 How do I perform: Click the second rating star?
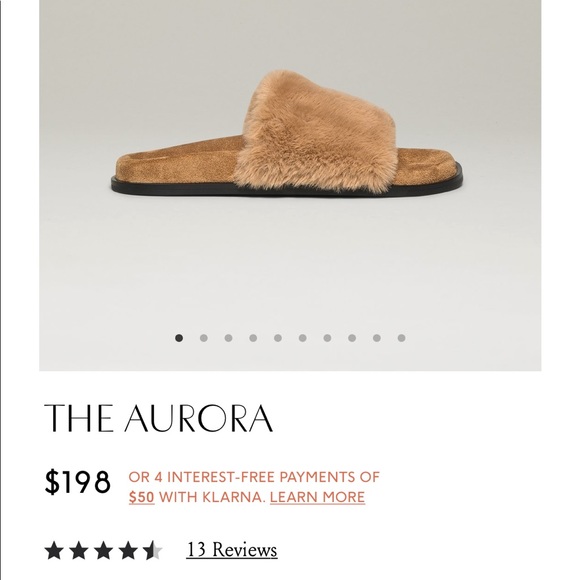click(78, 550)
